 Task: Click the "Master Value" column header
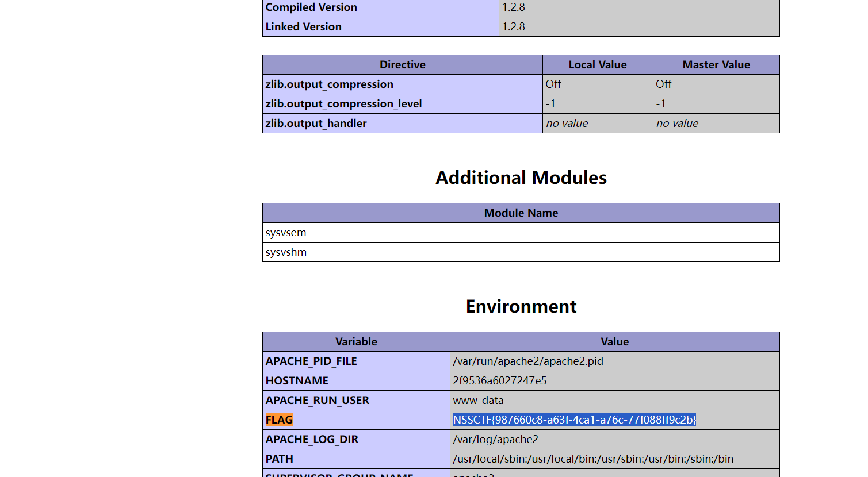[716, 65]
